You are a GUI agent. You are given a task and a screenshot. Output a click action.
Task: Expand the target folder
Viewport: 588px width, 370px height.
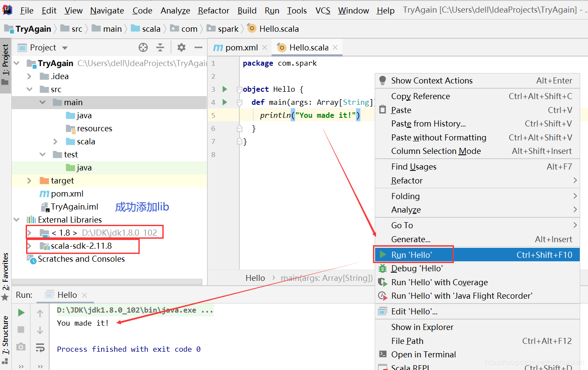pyautogui.click(x=29, y=181)
